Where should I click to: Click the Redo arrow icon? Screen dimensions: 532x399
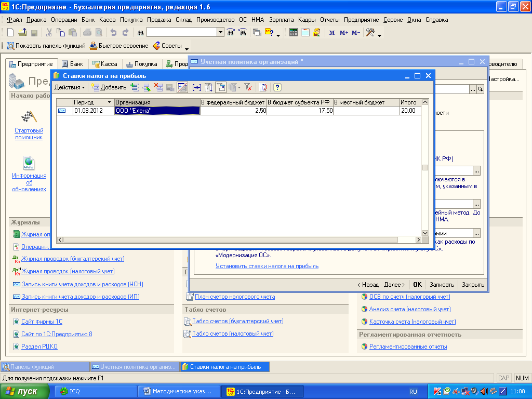point(126,33)
